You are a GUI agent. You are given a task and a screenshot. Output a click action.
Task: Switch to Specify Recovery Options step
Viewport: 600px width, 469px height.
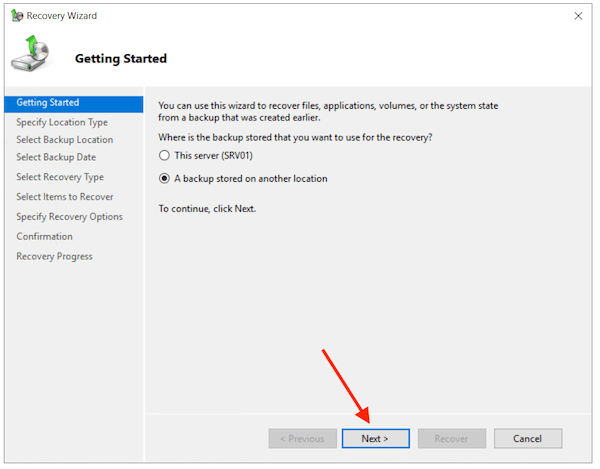[69, 216]
